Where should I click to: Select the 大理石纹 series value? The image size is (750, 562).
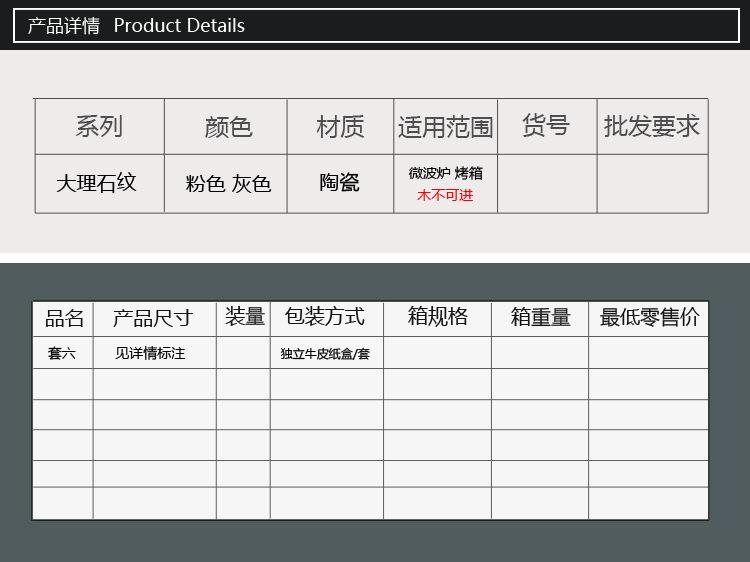96,184
